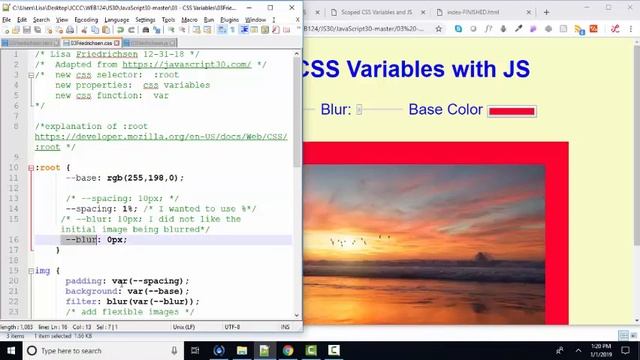Open the Search menu in Notepad++

[41, 20]
